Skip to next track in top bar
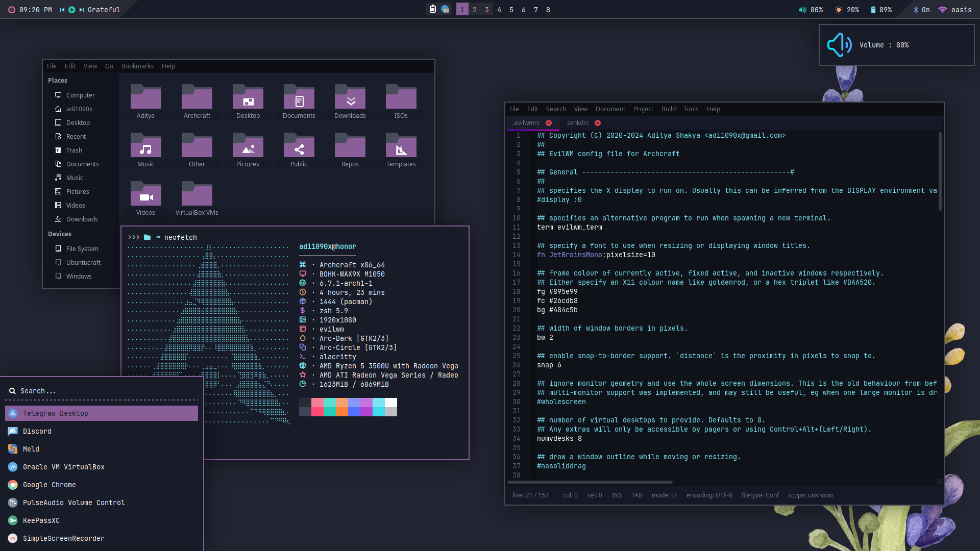980x551 pixels. pyautogui.click(x=81, y=10)
